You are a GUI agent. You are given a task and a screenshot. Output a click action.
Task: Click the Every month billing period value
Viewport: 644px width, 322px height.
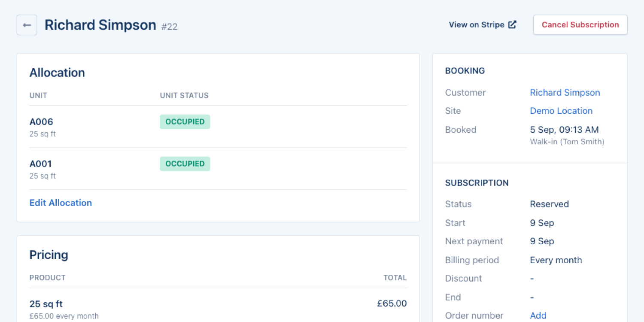pyautogui.click(x=556, y=260)
